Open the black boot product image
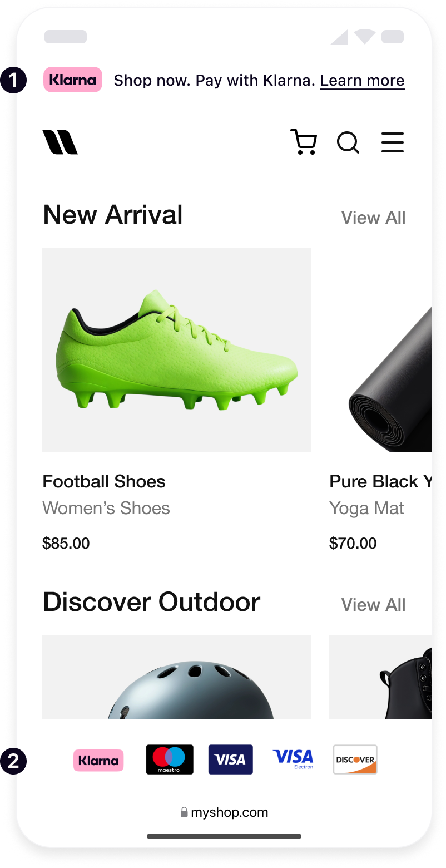 [x=380, y=677]
